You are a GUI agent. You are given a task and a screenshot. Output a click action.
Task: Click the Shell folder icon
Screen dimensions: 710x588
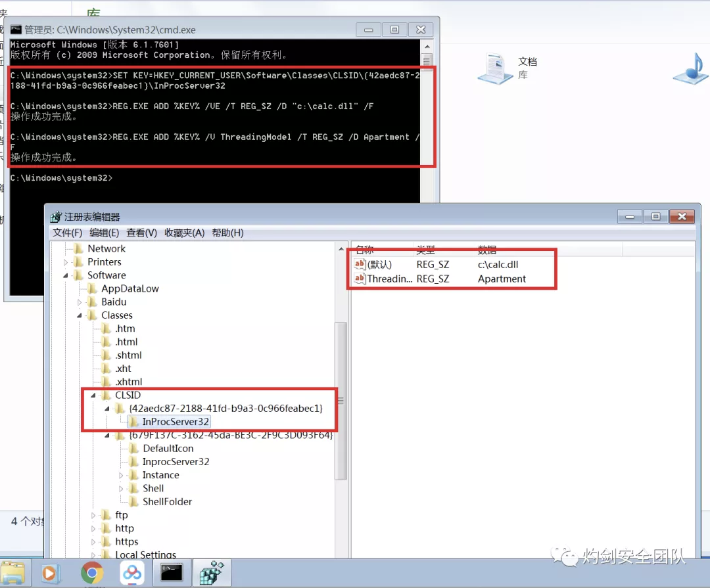tap(133, 488)
